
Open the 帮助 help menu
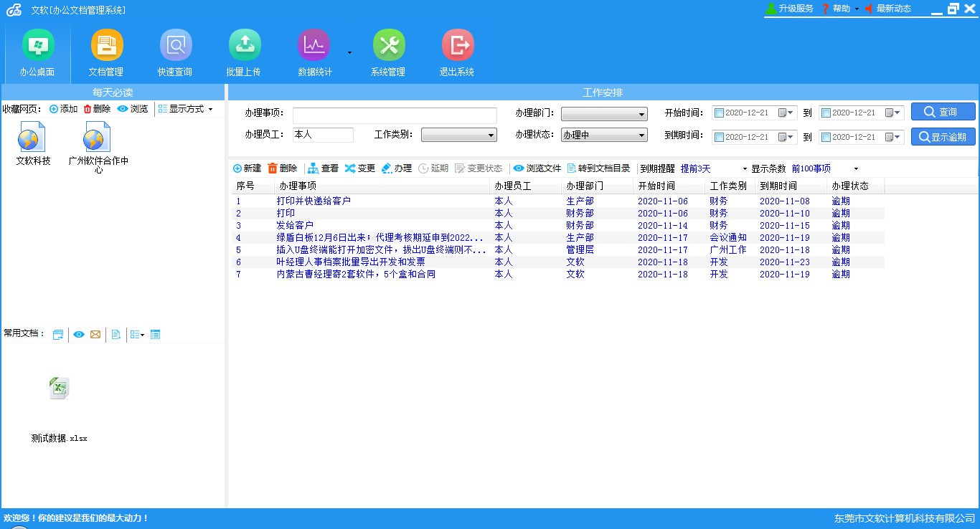pos(840,9)
